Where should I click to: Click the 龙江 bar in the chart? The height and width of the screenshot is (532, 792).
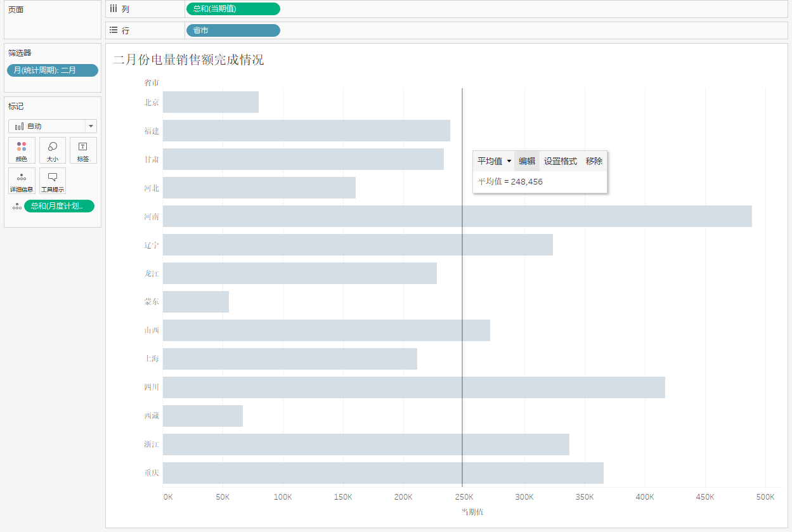coord(300,273)
